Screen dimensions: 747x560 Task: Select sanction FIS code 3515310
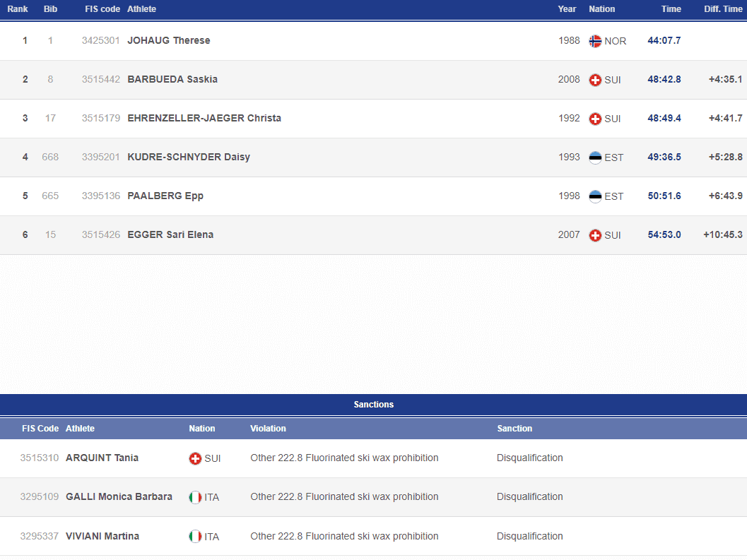point(39,458)
